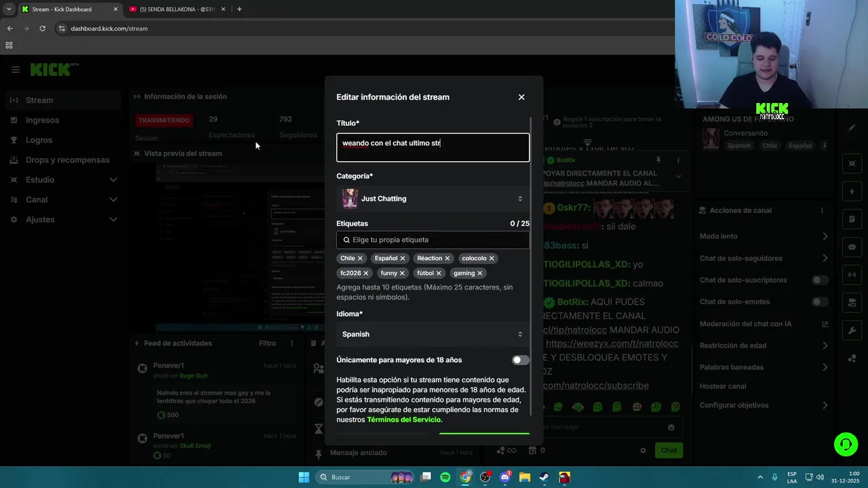Open the emoji picker in chat input

[671, 428]
